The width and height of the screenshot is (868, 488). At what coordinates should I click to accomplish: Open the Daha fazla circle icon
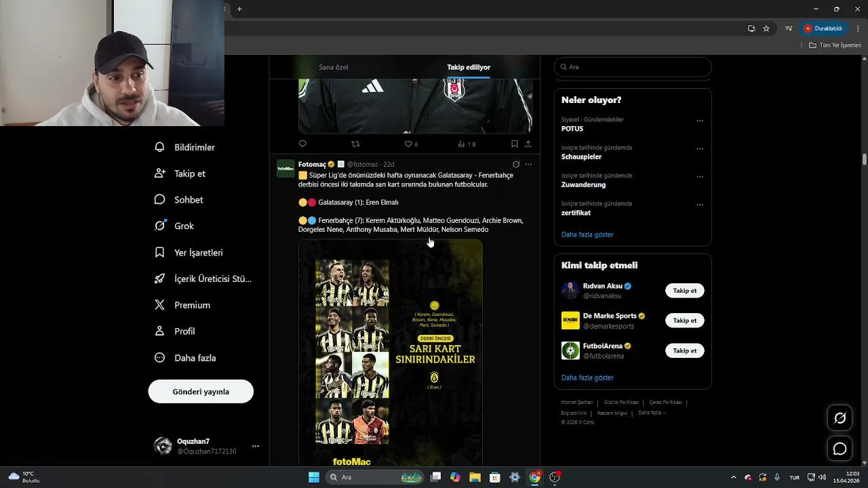[x=160, y=357]
